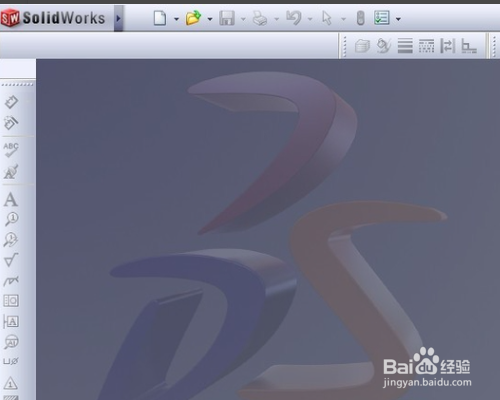Select the Smart Dimension tool
The height and width of the screenshot is (400, 500).
[x=11, y=102]
